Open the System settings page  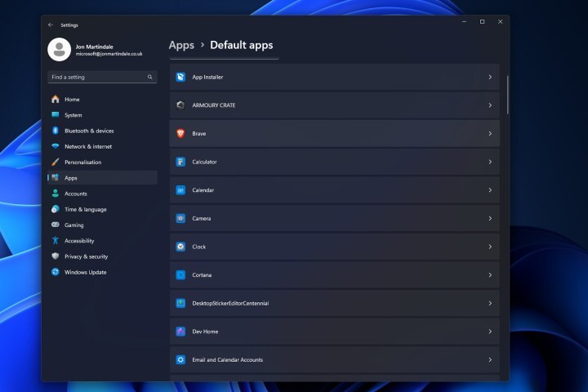tap(102, 115)
